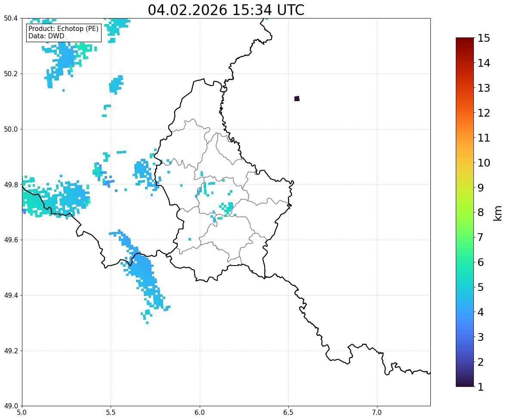The image size is (507, 420).
Task: Click y-axis latitude label "49.8"
Action: click(11, 185)
